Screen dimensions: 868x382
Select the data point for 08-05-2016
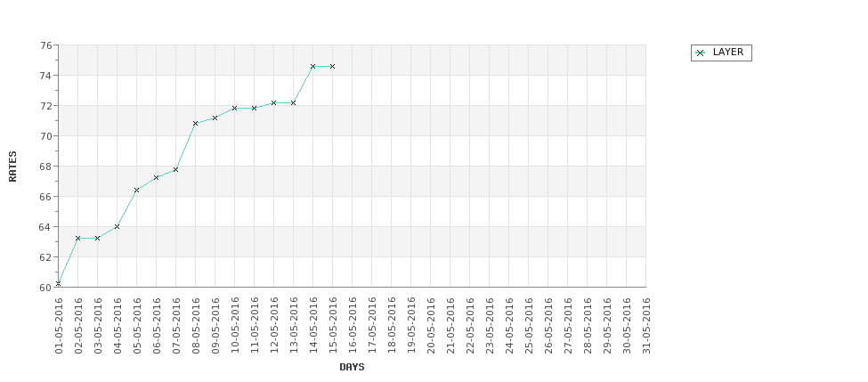click(195, 123)
